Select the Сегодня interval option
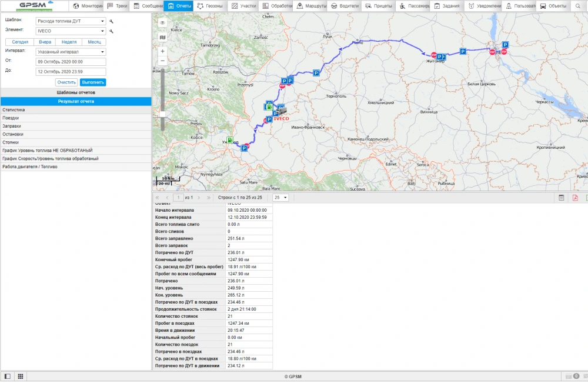Image resolution: width=588 pixels, height=383 pixels. [x=20, y=42]
